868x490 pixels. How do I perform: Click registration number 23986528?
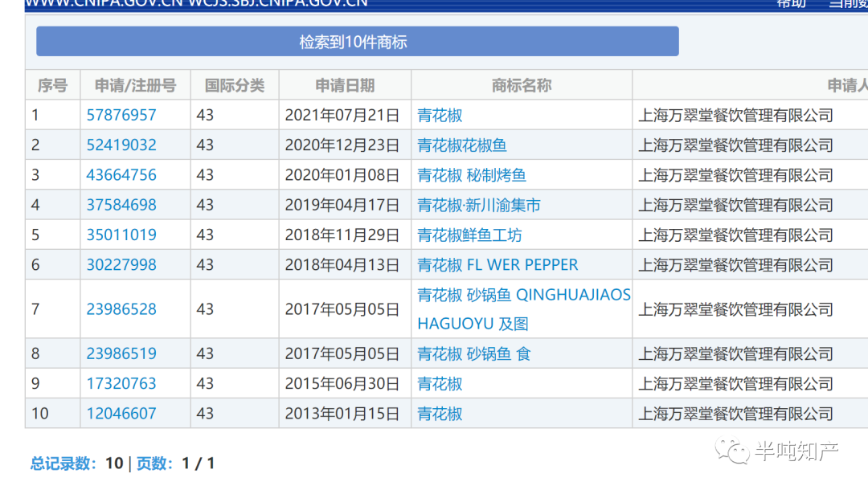click(x=121, y=309)
